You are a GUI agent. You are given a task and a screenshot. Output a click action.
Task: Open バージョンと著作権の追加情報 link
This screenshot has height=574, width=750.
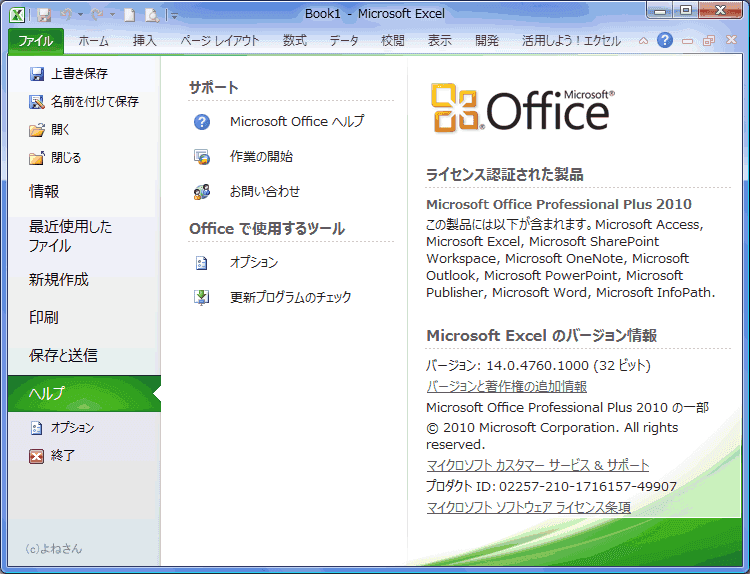(507, 386)
